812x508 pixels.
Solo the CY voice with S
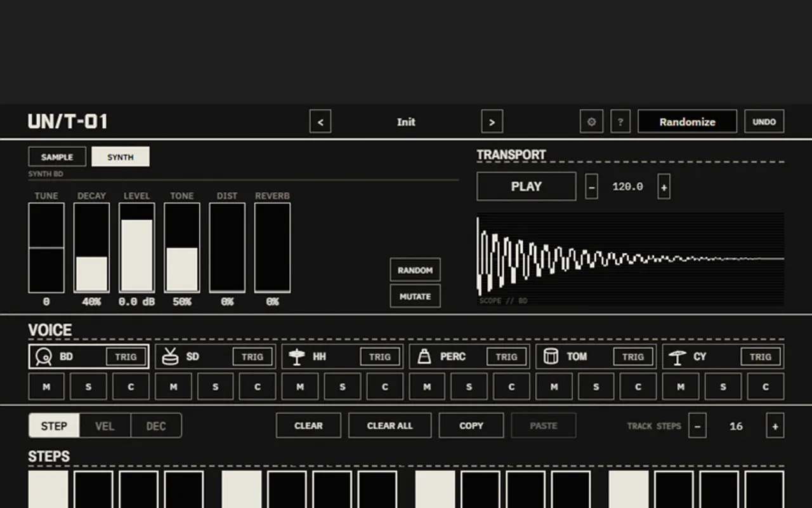pyautogui.click(x=723, y=387)
